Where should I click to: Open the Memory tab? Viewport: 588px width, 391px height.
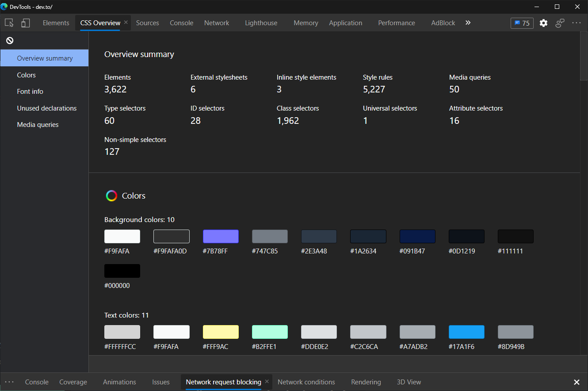[306, 23]
